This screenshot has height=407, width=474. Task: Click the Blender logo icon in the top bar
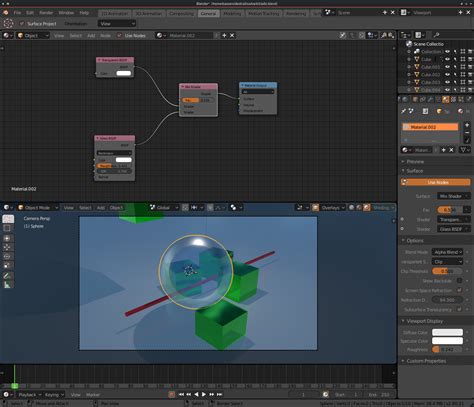point(6,13)
